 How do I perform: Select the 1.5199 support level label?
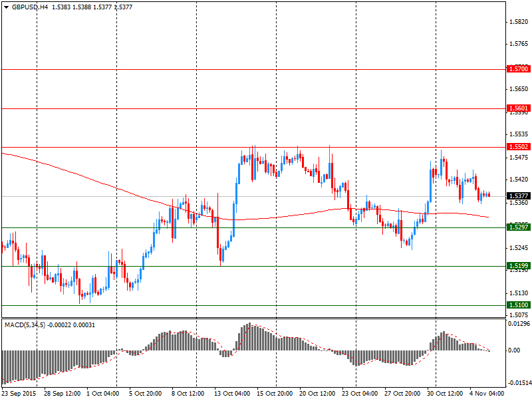click(519, 265)
